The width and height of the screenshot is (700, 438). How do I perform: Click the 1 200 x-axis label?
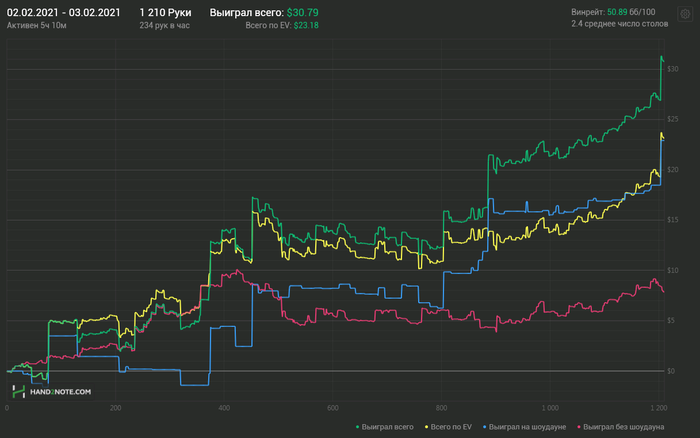pyautogui.click(x=659, y=408)
